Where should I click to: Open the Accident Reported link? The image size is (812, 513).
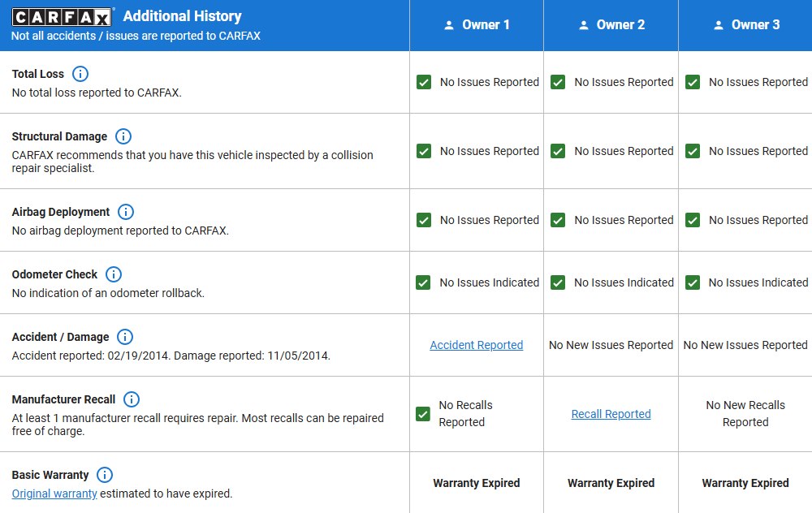pos(477,345)
